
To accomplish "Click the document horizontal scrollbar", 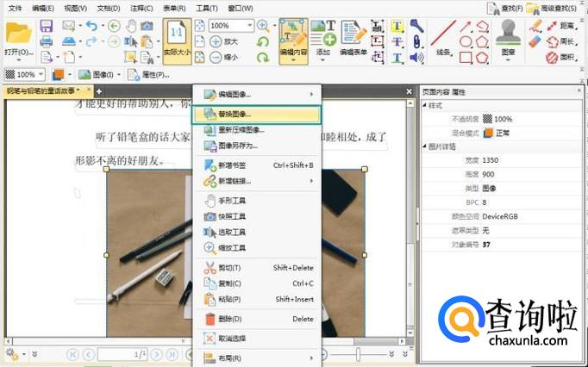I will tap(205, 341).
